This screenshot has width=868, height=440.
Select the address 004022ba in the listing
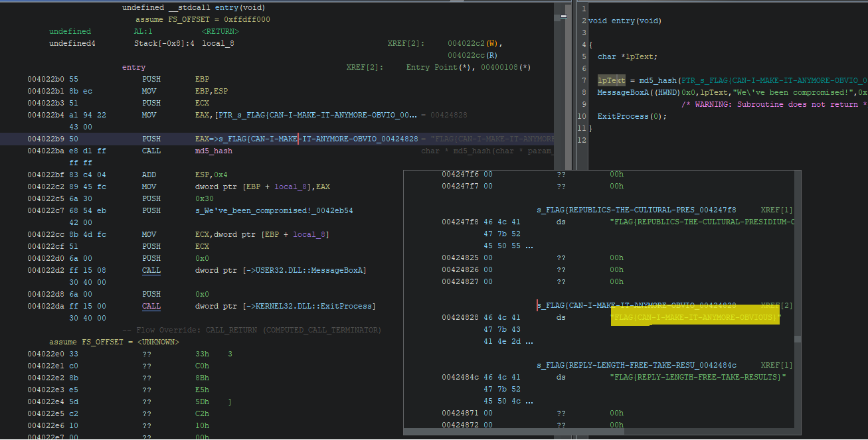46,151
